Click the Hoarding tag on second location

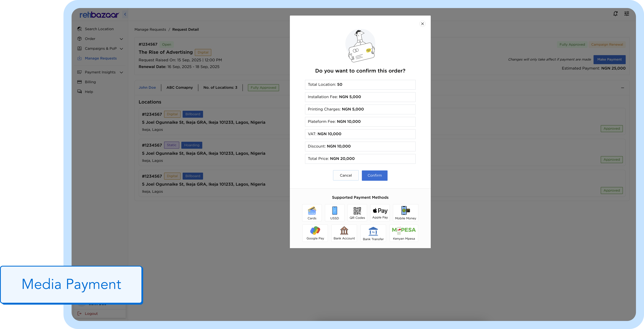pyautogui.click(x=192, y=145)
